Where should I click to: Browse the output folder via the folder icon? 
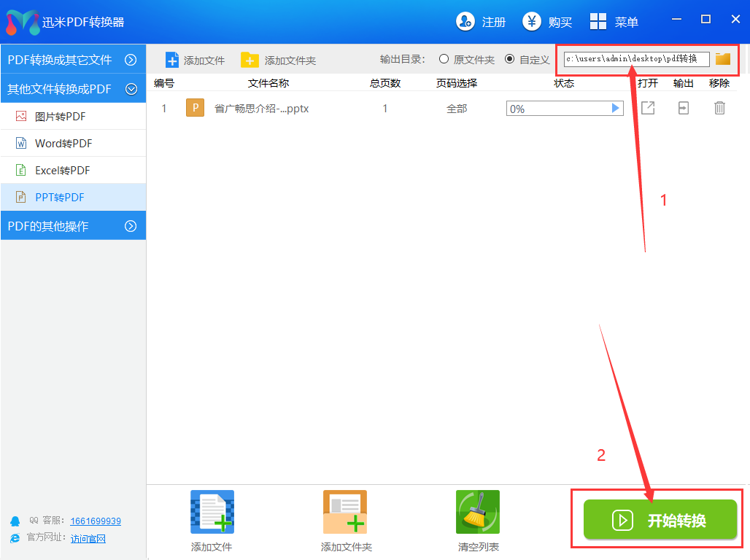[723, 59]
